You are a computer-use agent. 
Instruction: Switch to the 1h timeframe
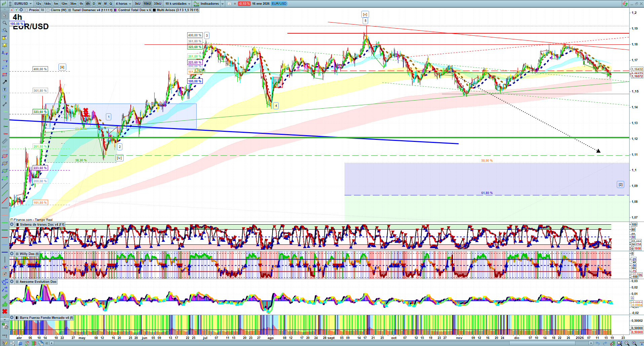click(81, 4)
